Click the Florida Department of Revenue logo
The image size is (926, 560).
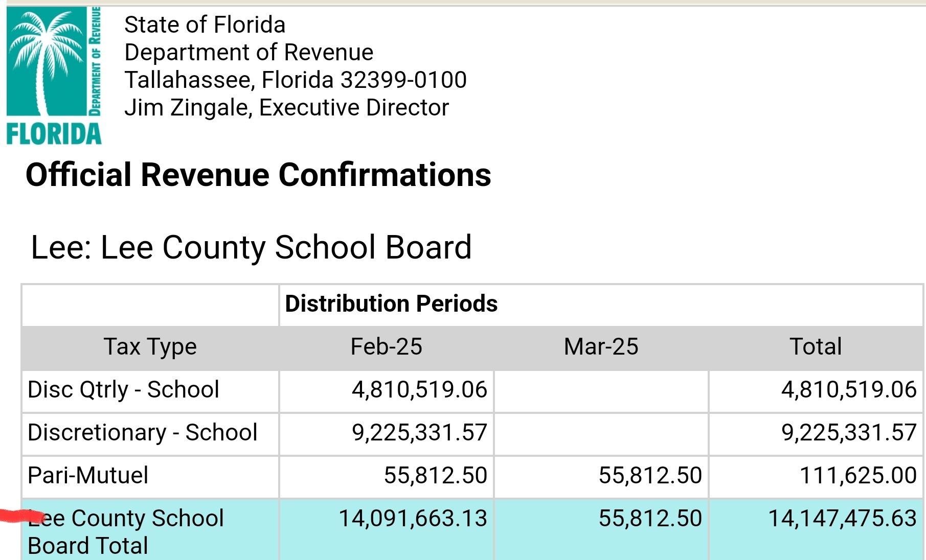[x=54, y=76]
